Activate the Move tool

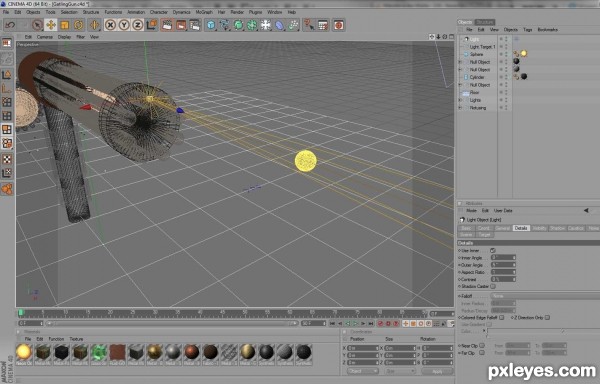click(51, 25)
